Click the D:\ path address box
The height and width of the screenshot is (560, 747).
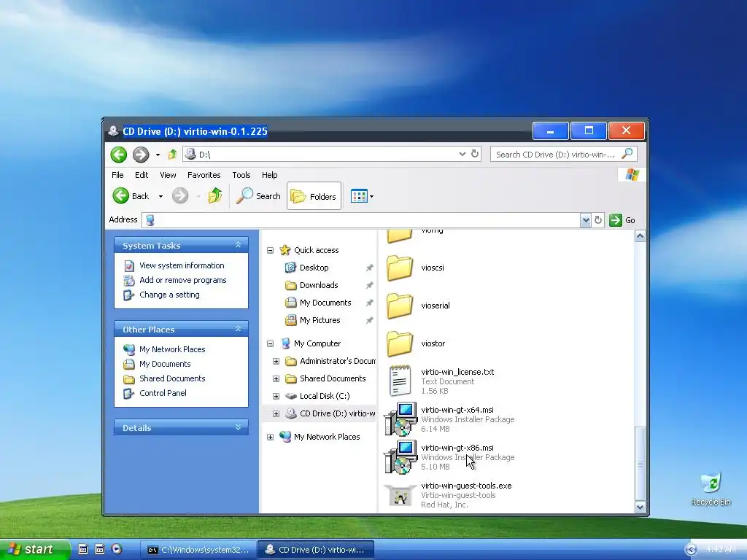(332, 155)
